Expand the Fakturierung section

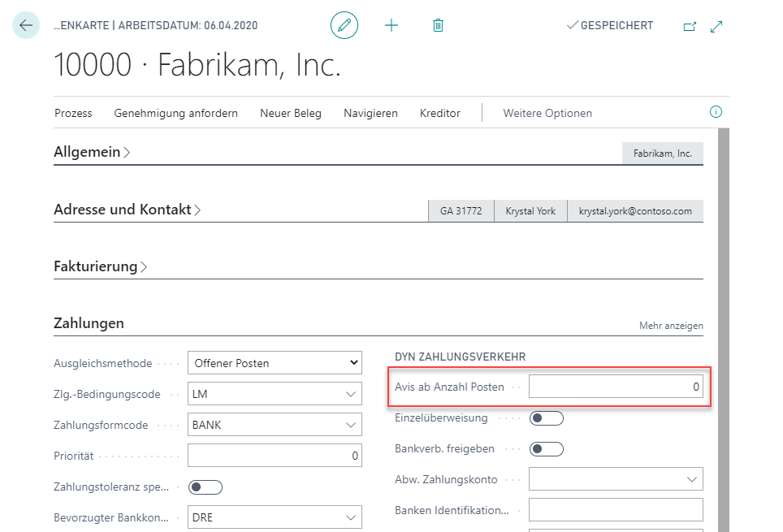click(101, 266)
